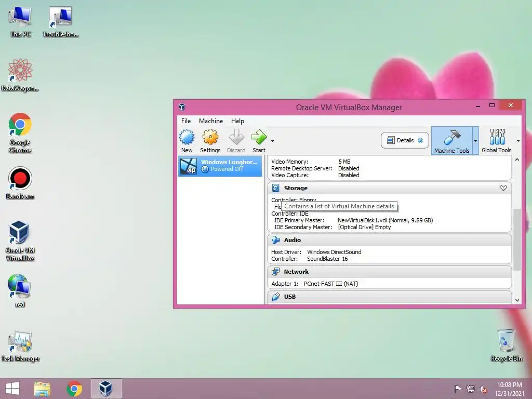
Task: Click the Storage section disk icon
Action: pyautogui.click(x=276, y=188)
